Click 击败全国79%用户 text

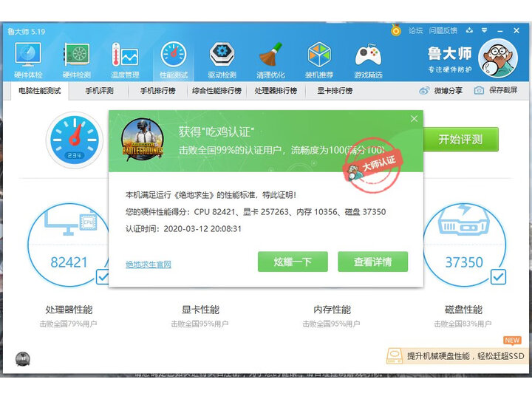pos(68,324)
